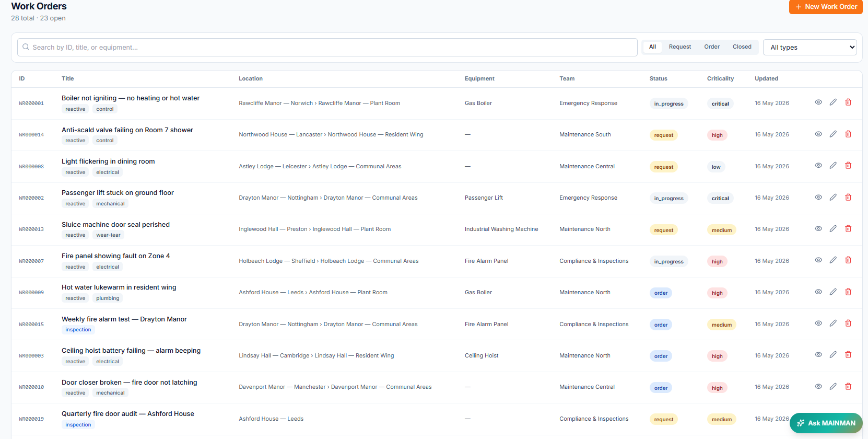This screenshot has height=439, width=868.
Task: Switch to the Request filter tab
Action: click(x=679, y=47)
